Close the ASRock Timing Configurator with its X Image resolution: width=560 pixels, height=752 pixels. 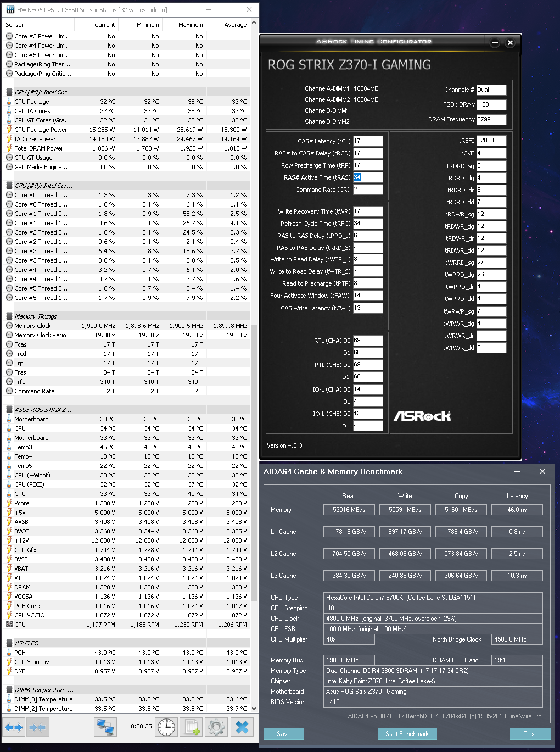tap(510, 42)
